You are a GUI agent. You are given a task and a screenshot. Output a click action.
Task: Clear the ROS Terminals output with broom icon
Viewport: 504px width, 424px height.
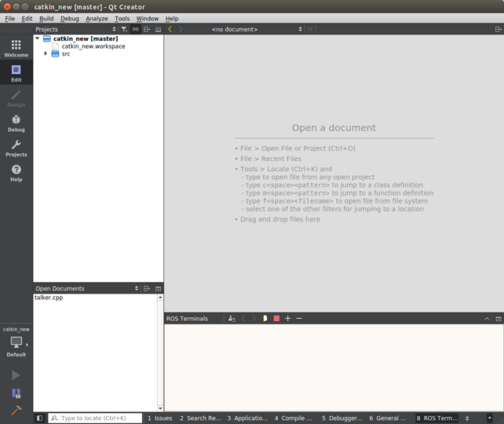click(232, 318)
